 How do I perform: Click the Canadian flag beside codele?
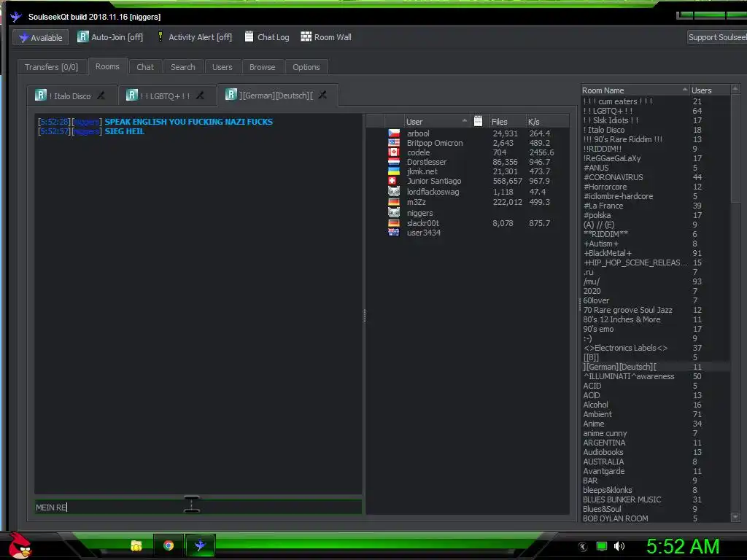point(394,152)
